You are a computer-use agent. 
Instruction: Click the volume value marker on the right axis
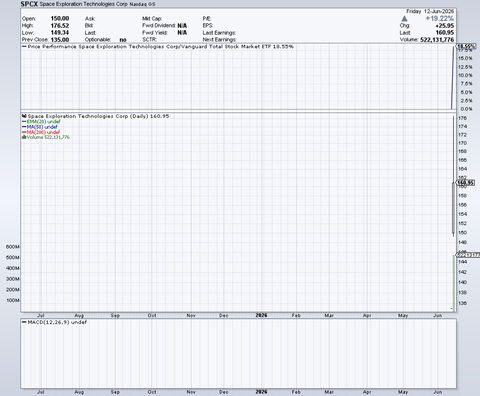[x=468, y=255]
